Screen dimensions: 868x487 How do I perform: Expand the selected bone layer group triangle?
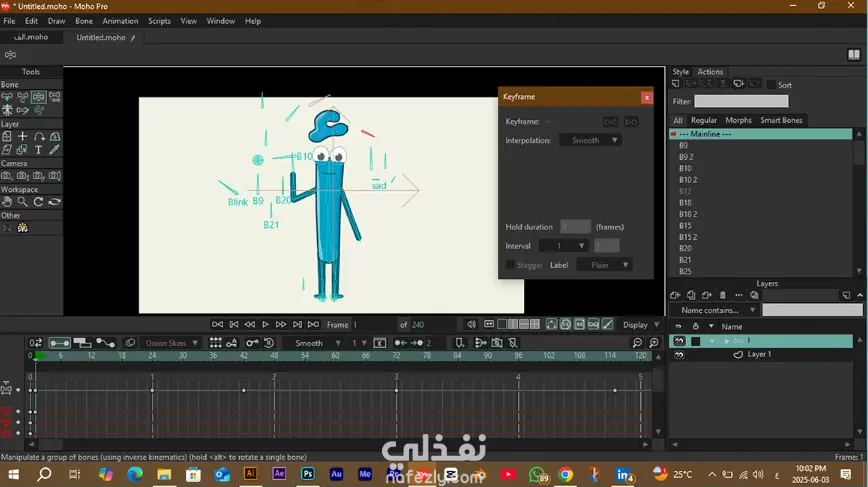click(727, 341)
